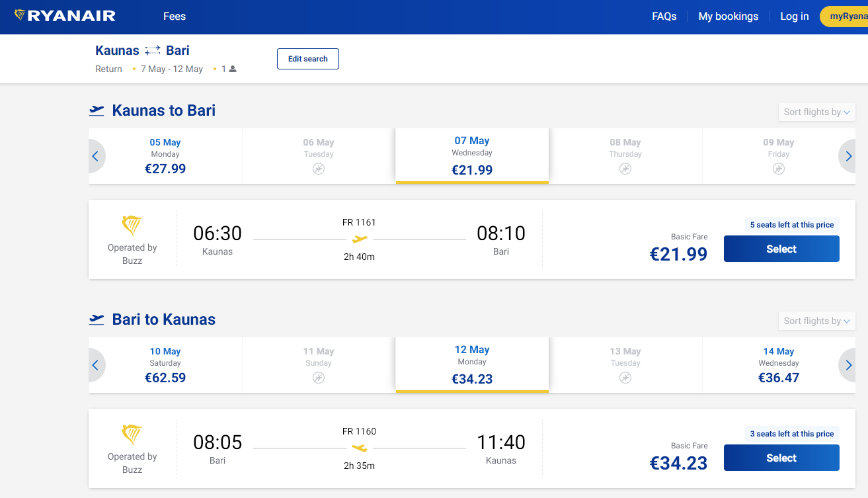The image size is (868, 498).
Task: Open the Fees menu item
Action: coord(175,17)
